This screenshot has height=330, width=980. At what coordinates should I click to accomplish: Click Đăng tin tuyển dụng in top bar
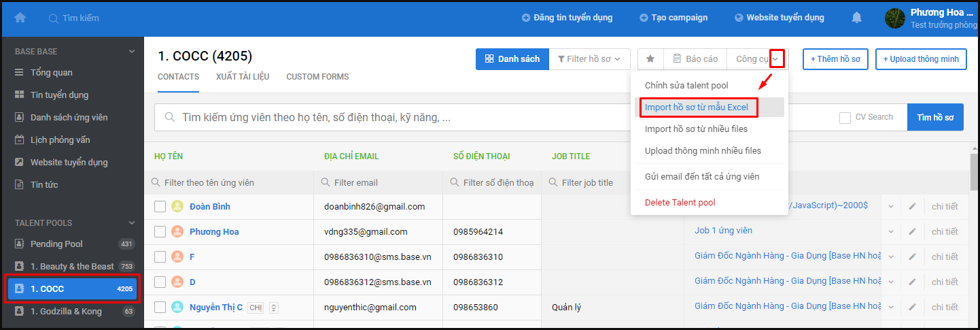click(x=567, y=18)
